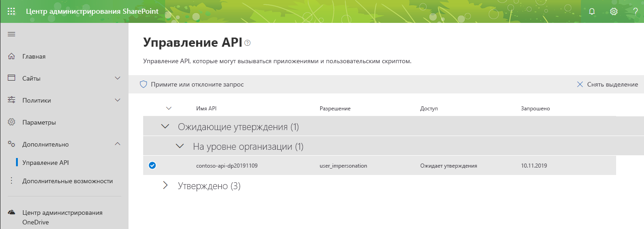Open the app launcher waffle icon
This screenshot has width=644, height=229.
point(12,11)
